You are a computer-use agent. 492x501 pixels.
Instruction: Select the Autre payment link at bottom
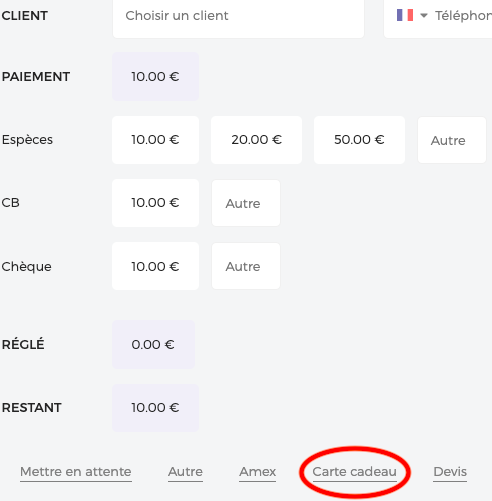coord(185,472)
